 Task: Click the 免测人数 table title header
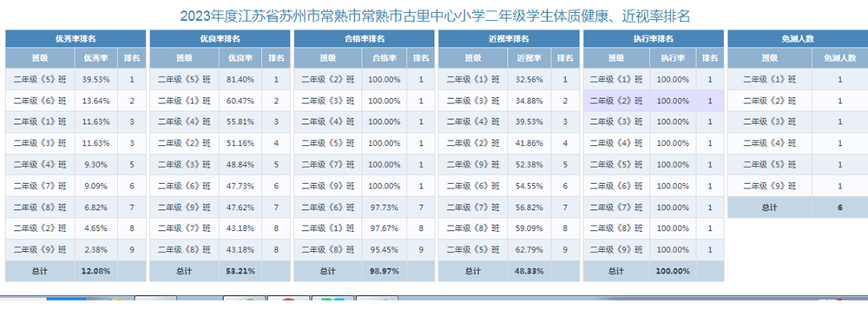point(798,39)
